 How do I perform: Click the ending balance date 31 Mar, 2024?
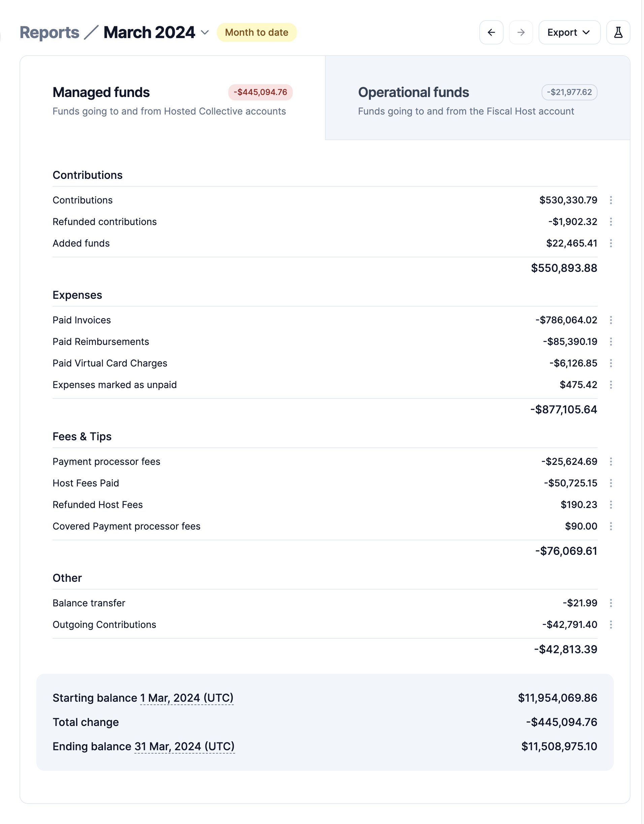click(x=185, y=746)
